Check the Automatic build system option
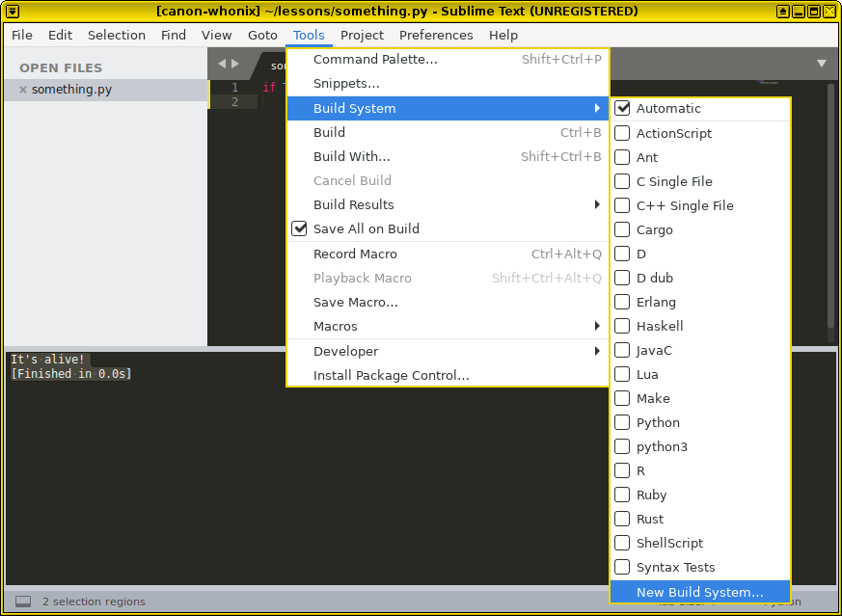Screen dimensions: 842x616 (623, 109)
